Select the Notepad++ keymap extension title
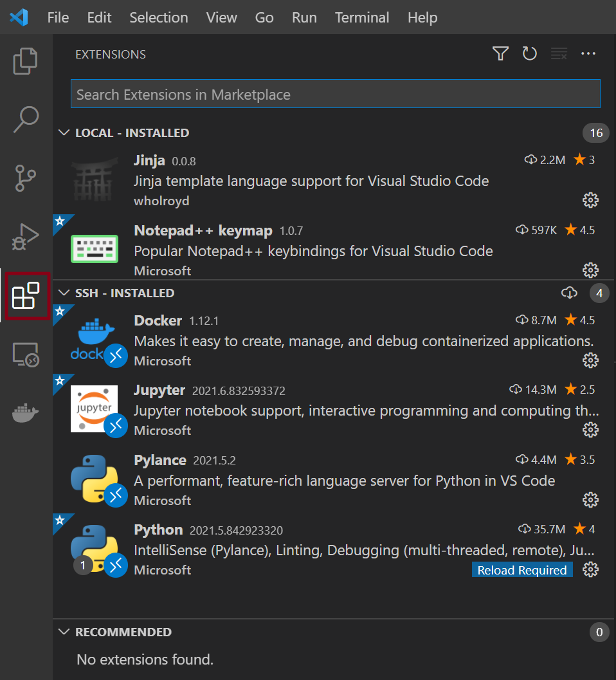This screenshot has height=680, width=616. [x=203, y=230]
